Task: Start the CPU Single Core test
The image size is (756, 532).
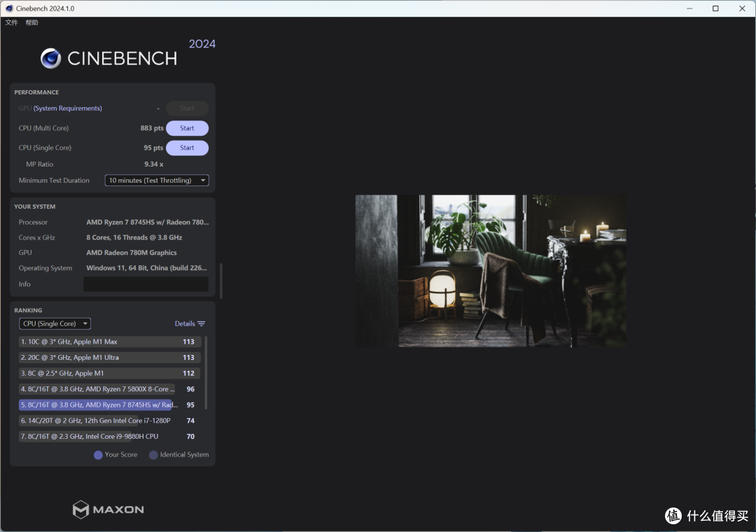Action: 187,148
